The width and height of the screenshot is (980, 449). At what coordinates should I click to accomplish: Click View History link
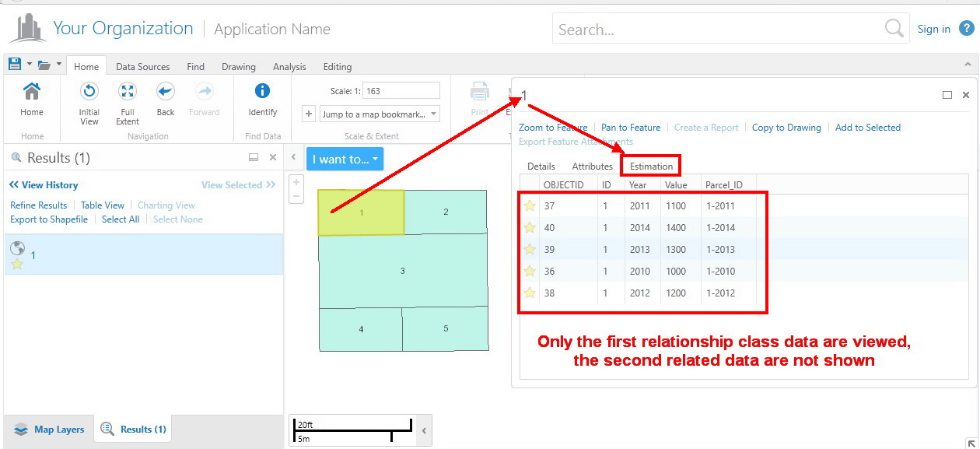coord(44,185)
